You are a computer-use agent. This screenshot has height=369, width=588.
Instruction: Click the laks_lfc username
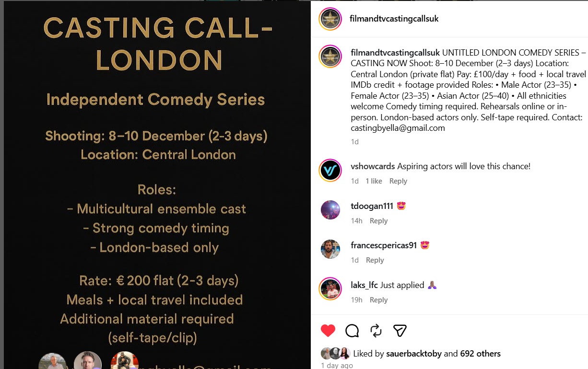click(x=364, y=285)
